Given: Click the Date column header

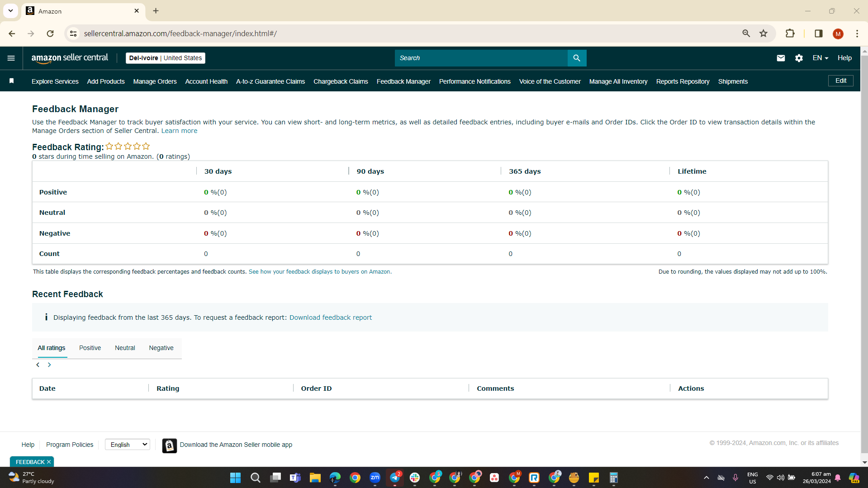Looking at the screenshot, I should coord(47,389).
